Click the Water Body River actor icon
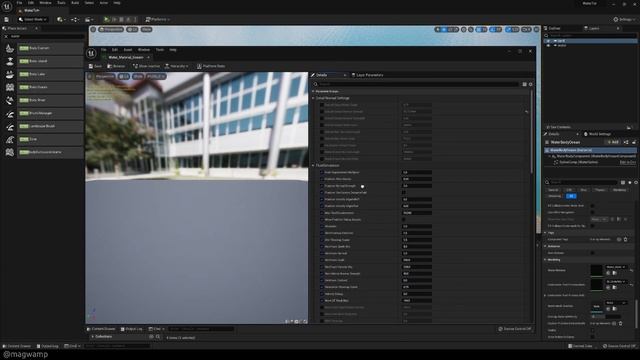640x360 pixels. 10,100
